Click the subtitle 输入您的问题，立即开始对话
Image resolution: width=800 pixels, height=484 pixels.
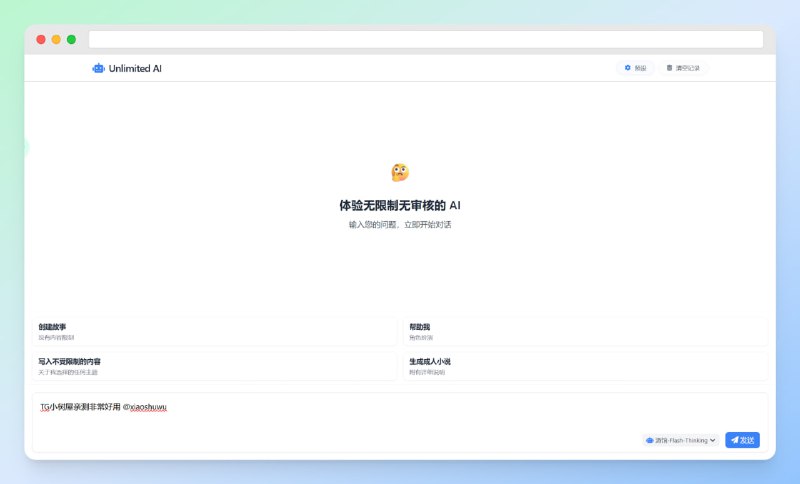click(400, 224)
